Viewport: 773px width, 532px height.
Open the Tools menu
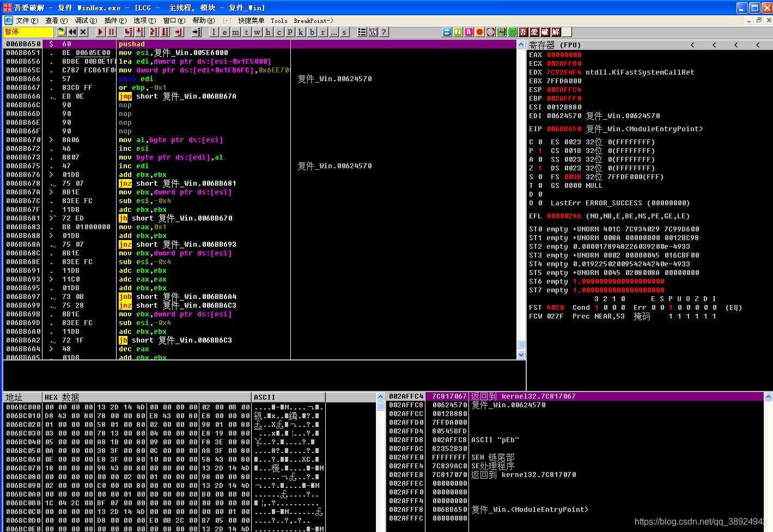(x=279, y=21)
